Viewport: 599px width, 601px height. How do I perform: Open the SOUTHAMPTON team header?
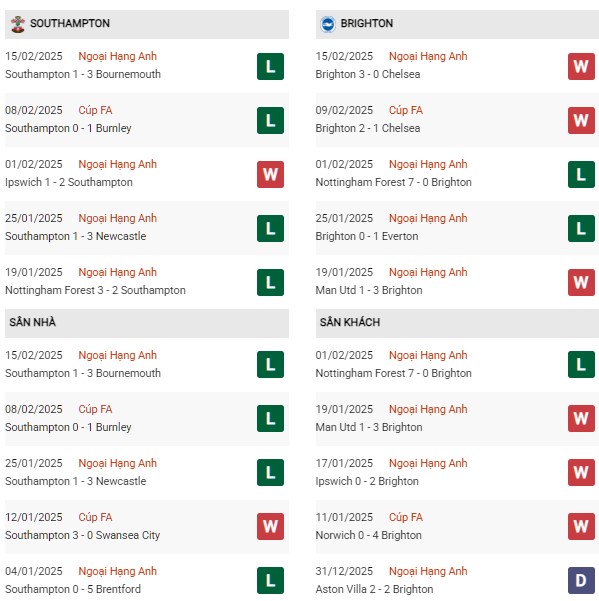point(147,24)
